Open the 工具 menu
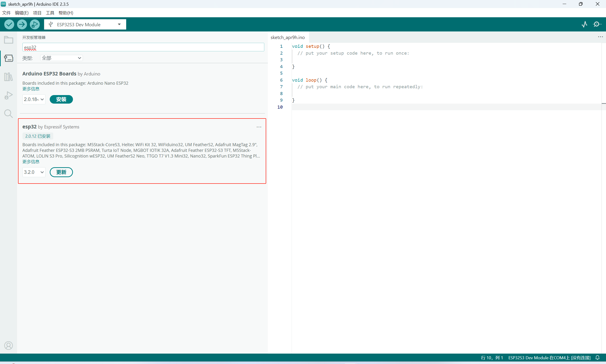The width and height of the screenshot is (606, 364). click(x=50, y=13)
